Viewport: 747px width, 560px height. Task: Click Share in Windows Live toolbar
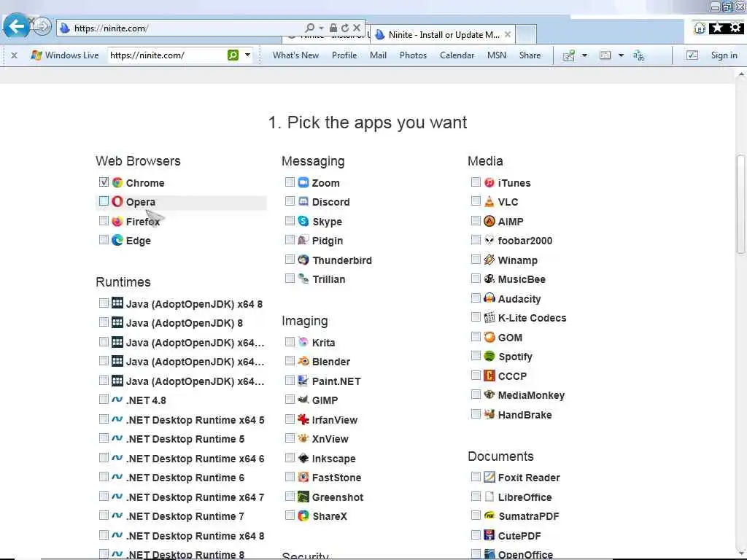[530, 55]
